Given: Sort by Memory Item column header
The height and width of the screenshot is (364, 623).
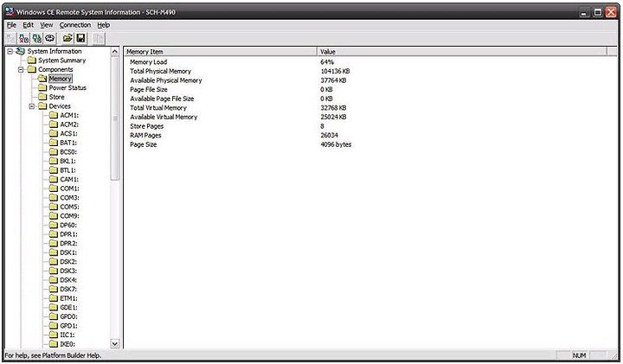Looking at the screenshot, I should point(221,52).
